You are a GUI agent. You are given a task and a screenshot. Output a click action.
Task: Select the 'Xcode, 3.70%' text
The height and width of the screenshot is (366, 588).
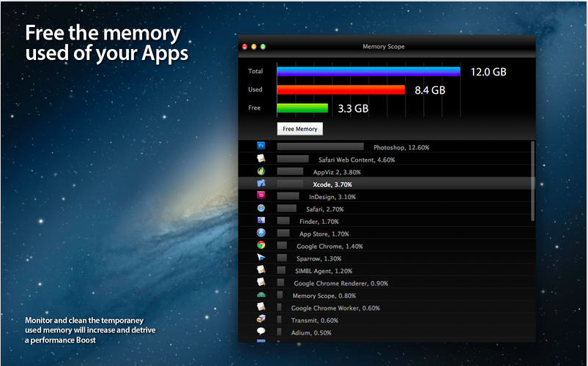[x=332, y=184]
